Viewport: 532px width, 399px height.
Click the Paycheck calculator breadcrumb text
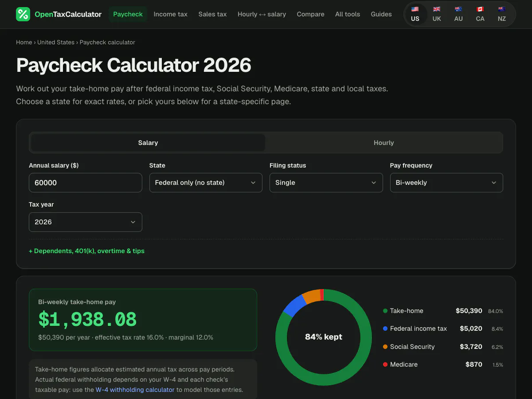pos(107,43)
